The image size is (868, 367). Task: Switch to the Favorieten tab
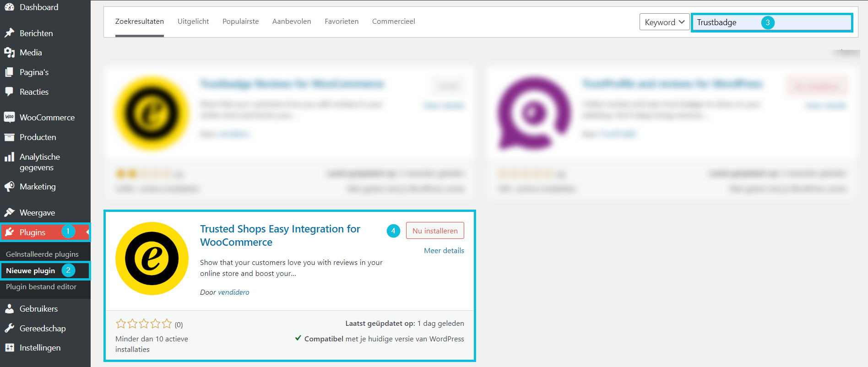[342, 22]
